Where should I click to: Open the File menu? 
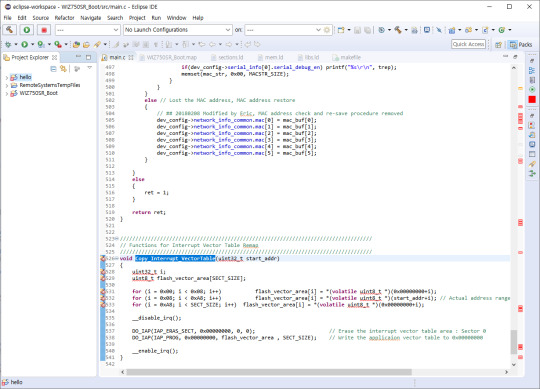pyautogui.click(x=8, y=18)
